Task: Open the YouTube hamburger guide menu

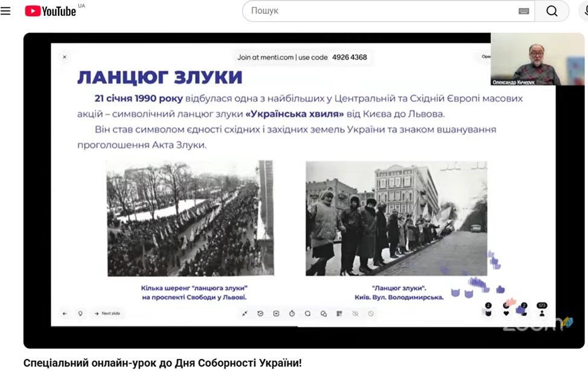Action: point(5,11)
